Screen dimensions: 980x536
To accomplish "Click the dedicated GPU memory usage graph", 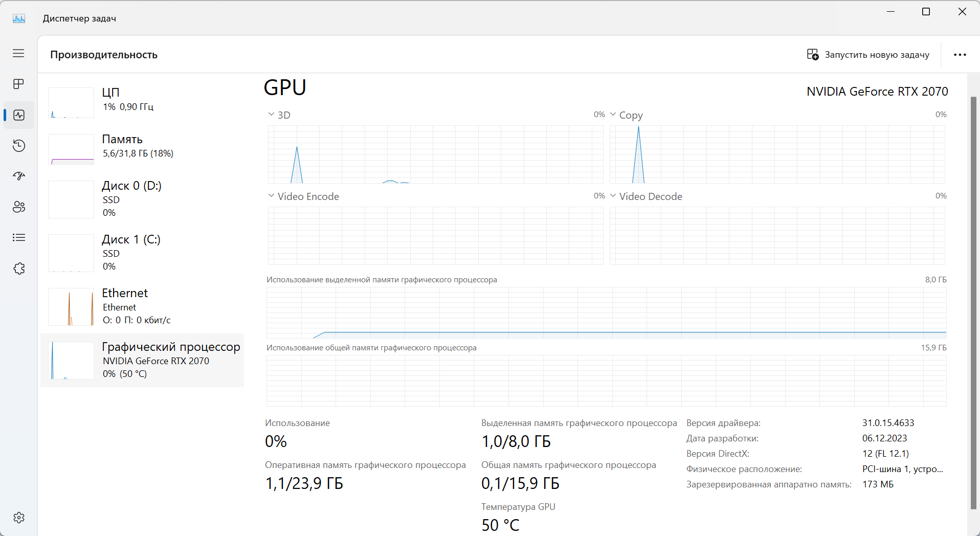I will coord(606,312).
